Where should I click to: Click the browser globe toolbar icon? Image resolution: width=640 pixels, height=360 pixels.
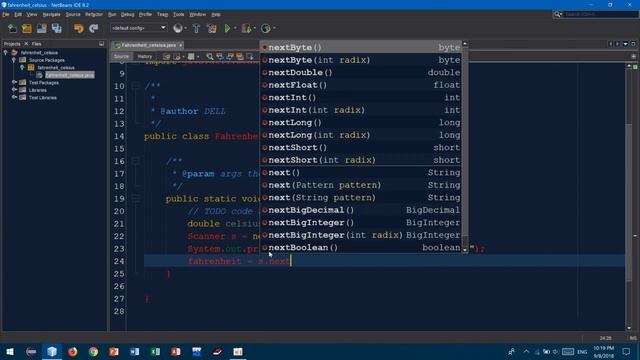(x=178, y=28)
